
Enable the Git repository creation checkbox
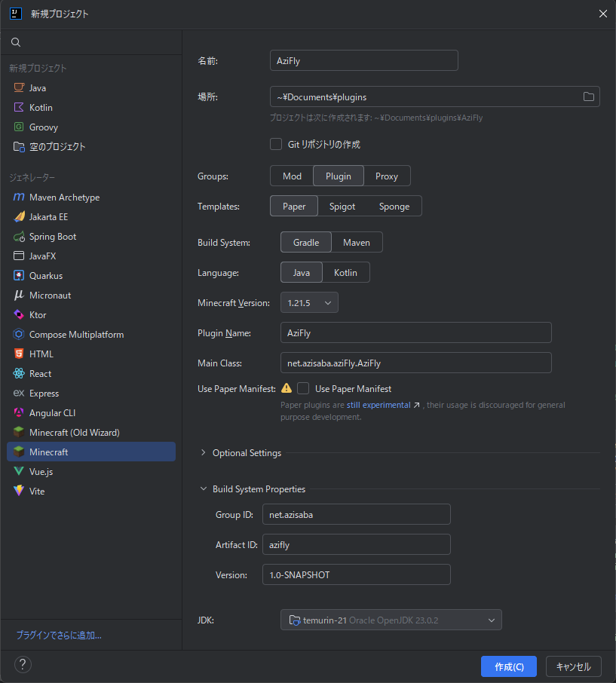(x=276, y=144)
